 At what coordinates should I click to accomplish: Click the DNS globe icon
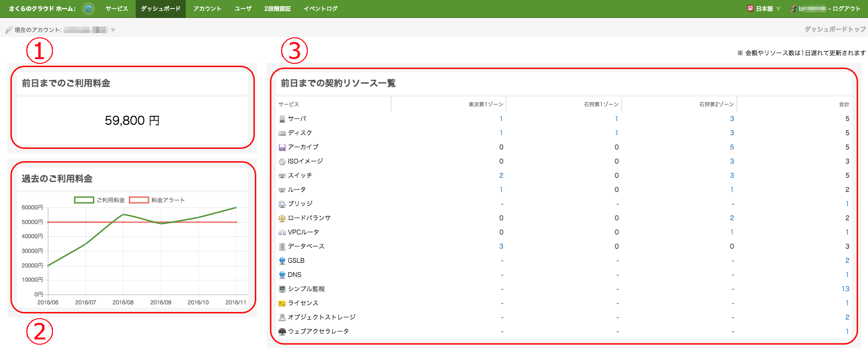(x=282, y=275)
